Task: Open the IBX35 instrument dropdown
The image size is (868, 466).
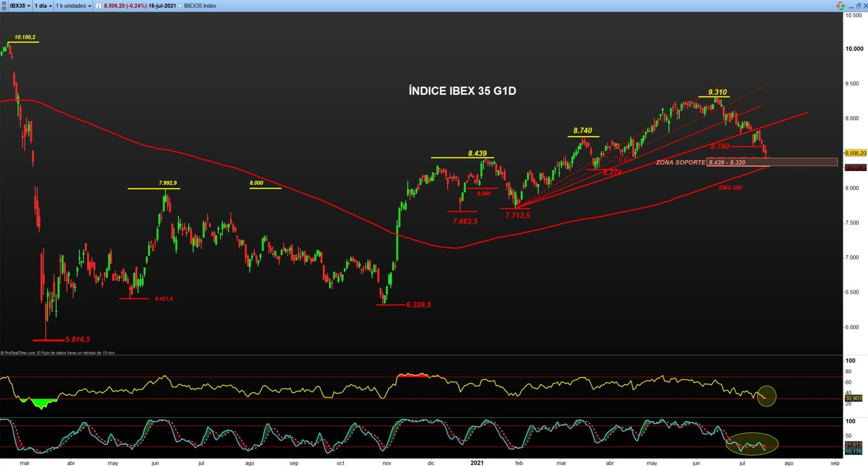Action: [x=20, y=6]
